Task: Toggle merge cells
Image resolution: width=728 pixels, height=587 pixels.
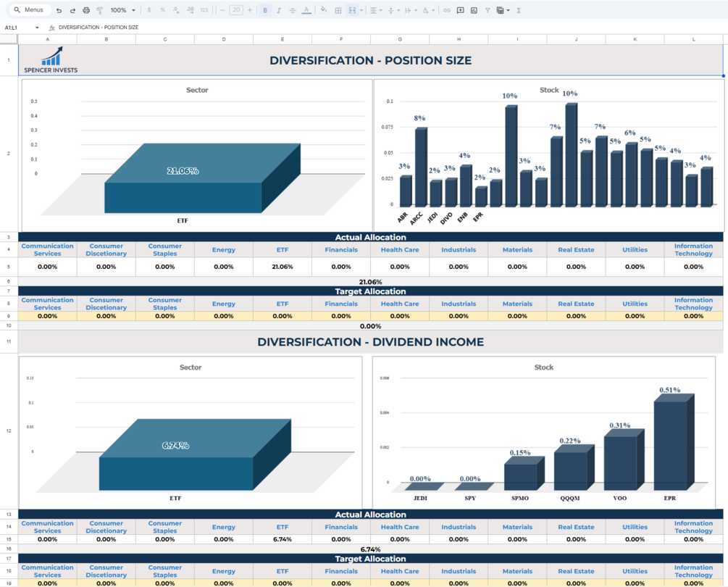Action: [352, 10]
